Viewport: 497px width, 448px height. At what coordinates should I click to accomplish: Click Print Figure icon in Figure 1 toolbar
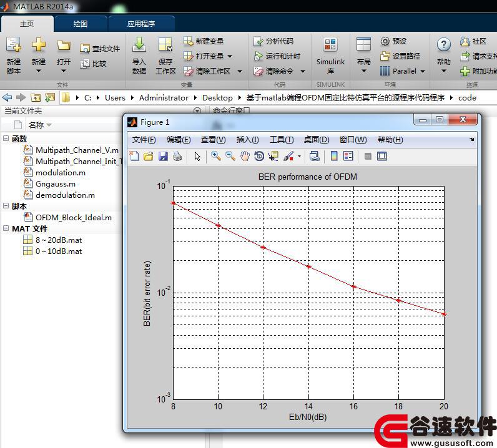pos(177,156)
